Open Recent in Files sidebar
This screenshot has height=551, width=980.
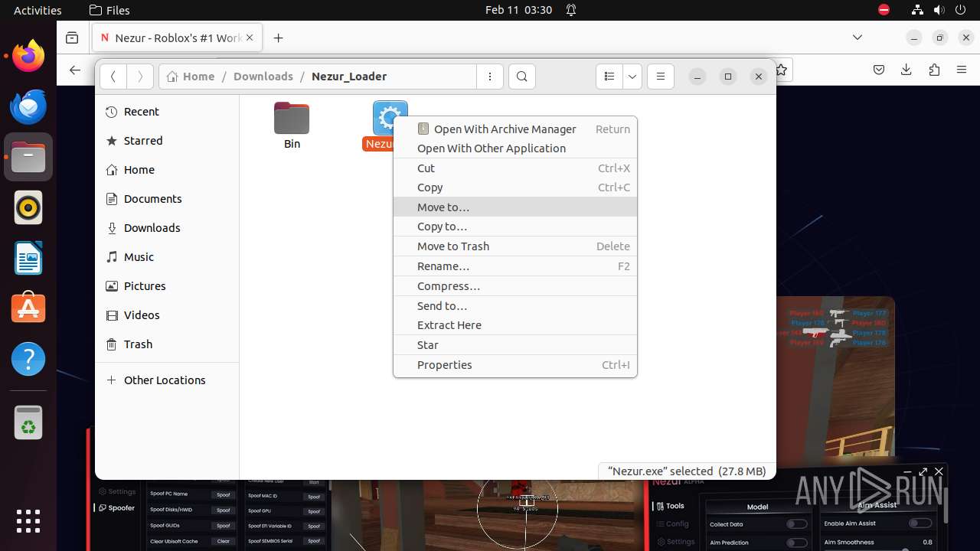(x=167, y=112)
